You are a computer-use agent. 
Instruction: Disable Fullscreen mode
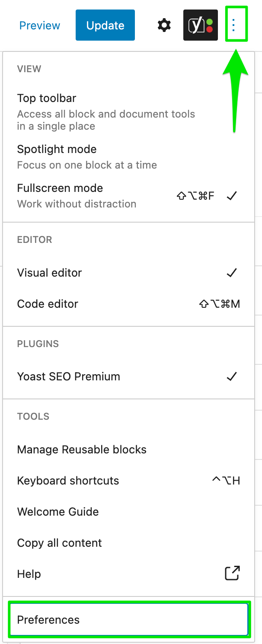(x=60, y=188)
